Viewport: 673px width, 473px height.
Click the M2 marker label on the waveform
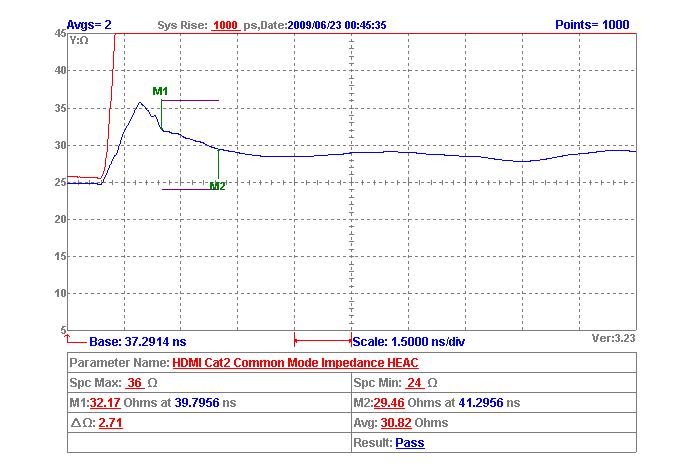point(217,185)
